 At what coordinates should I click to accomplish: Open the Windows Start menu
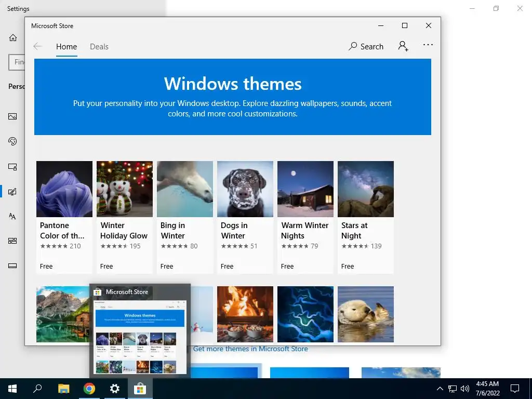(12, 389)
